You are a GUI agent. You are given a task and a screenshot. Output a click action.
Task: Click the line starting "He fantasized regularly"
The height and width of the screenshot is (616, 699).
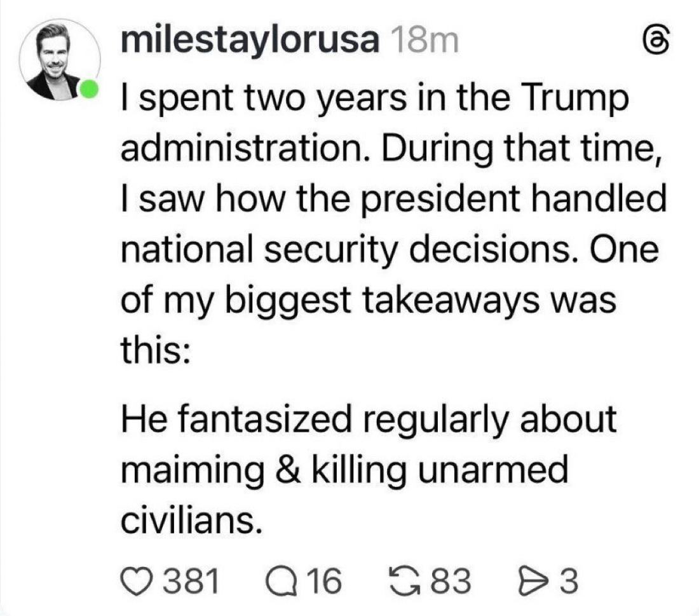pos(369,418)
